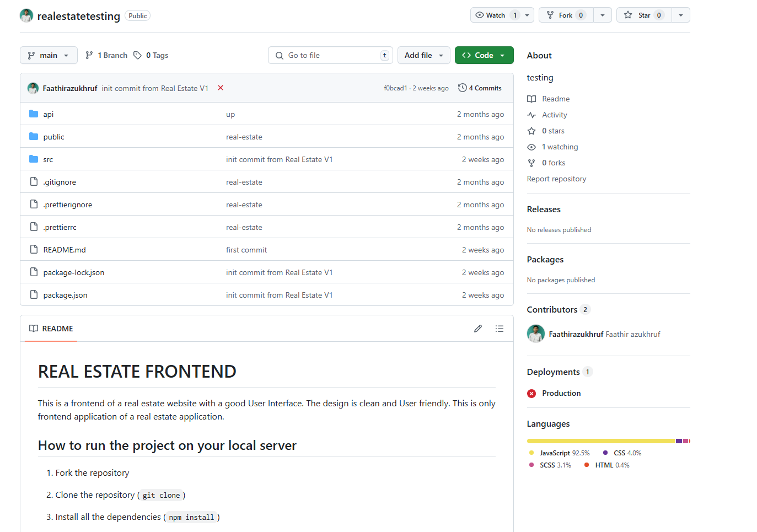Image resolution: width=757 pixels, height=532 pixels.
Task: Click the package-lock.json file icon
Action: click(x=34, y=272)
